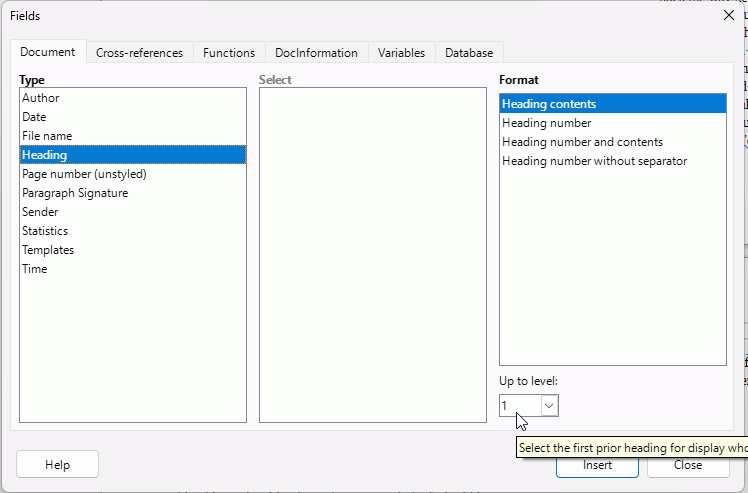Viewport: 748px width, 493px height.
Task: Select the Variables tab
Action: pyautogui.click(x=401, y=53)
